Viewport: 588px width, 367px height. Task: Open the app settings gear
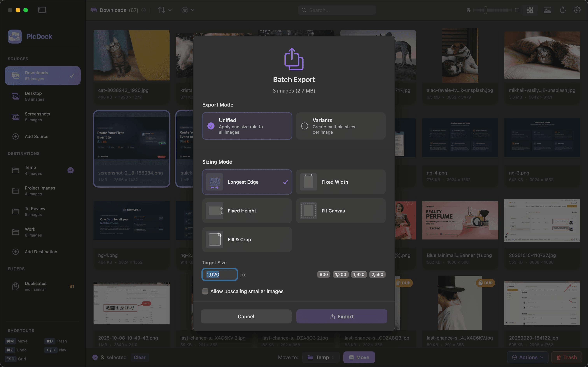click(577, 10)
